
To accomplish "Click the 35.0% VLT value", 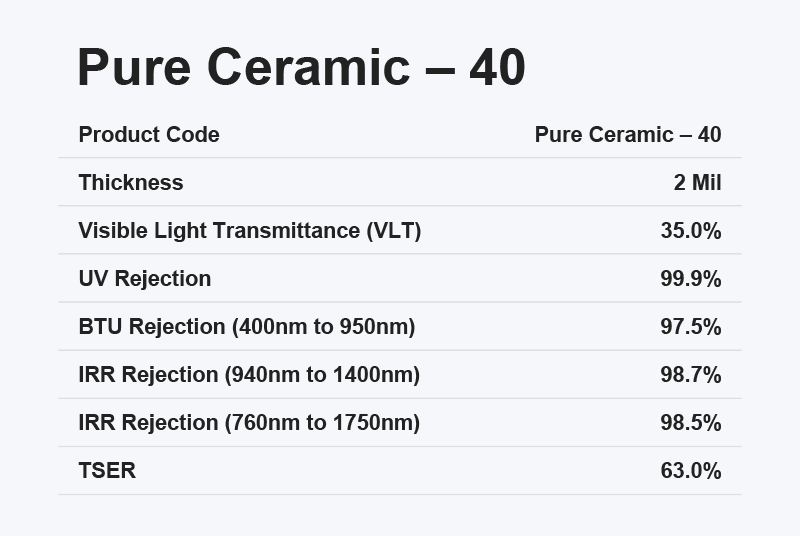I will click(x=691, y=230).
